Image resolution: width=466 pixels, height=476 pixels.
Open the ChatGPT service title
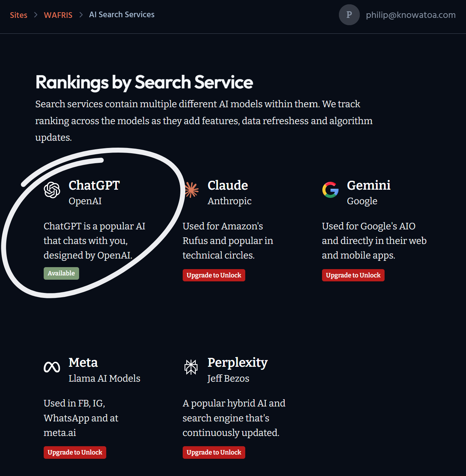tap(94, 185)
